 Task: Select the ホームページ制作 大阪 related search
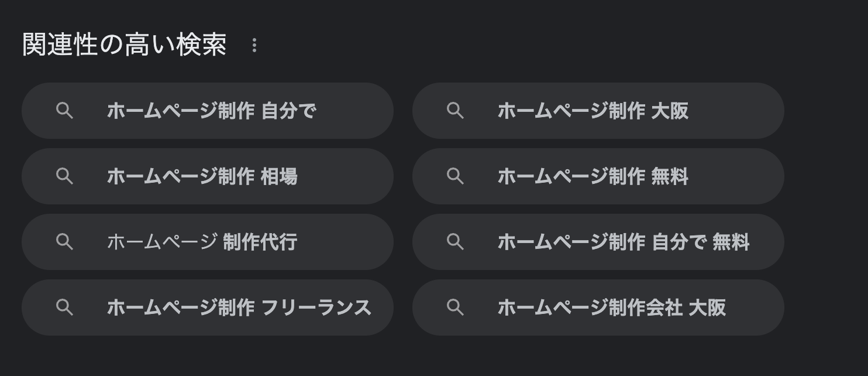[593, 111]
